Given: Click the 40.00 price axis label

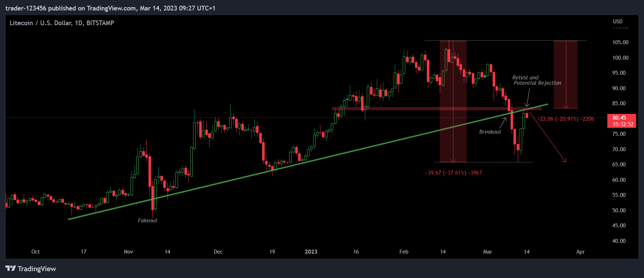Looking at the screenshot, I should [619, 241].
